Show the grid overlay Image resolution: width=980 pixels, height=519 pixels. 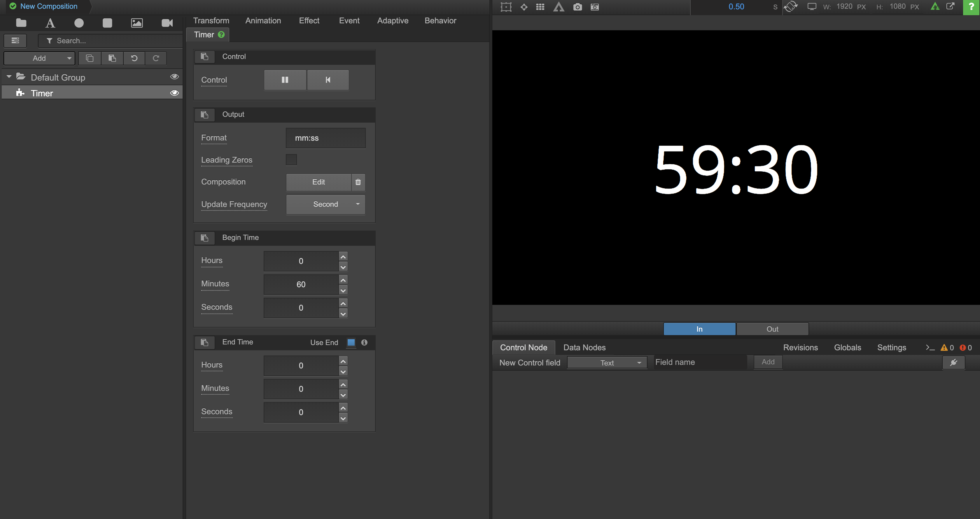click(540, 6)
